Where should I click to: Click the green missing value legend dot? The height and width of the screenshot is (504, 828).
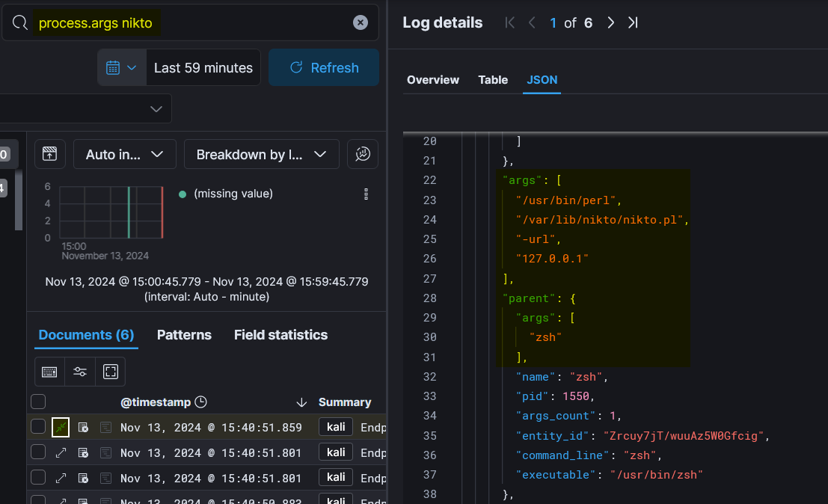click(x=183, y=194)
